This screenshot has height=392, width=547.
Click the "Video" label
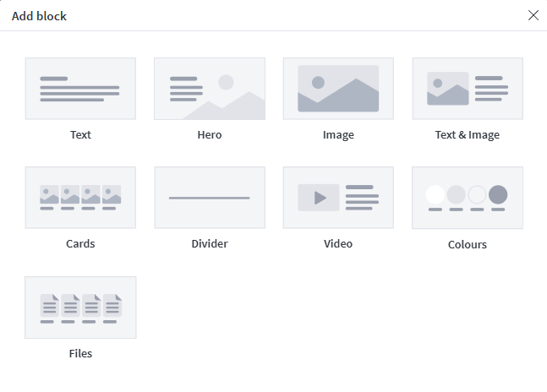coord(338,243)
